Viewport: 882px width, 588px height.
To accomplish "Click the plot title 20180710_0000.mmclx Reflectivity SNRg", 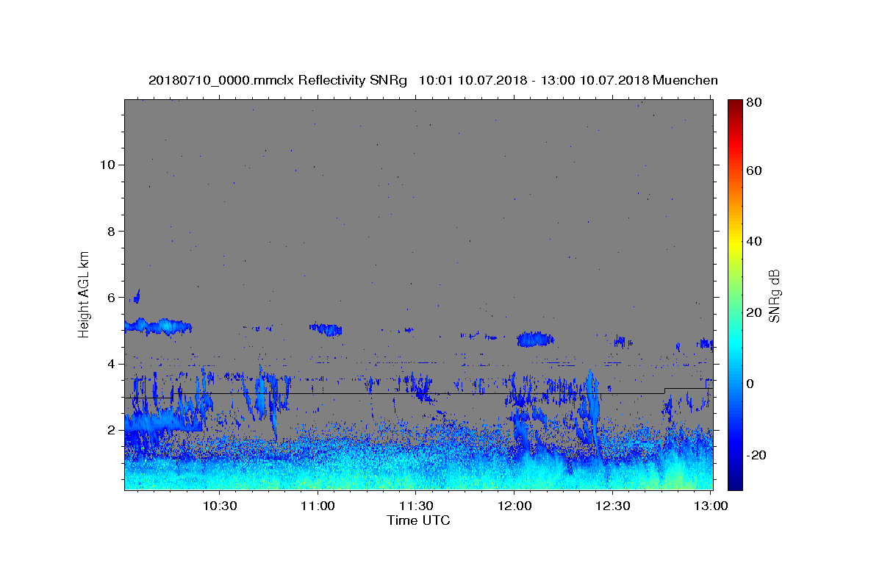I will click(x=278, y=80).
